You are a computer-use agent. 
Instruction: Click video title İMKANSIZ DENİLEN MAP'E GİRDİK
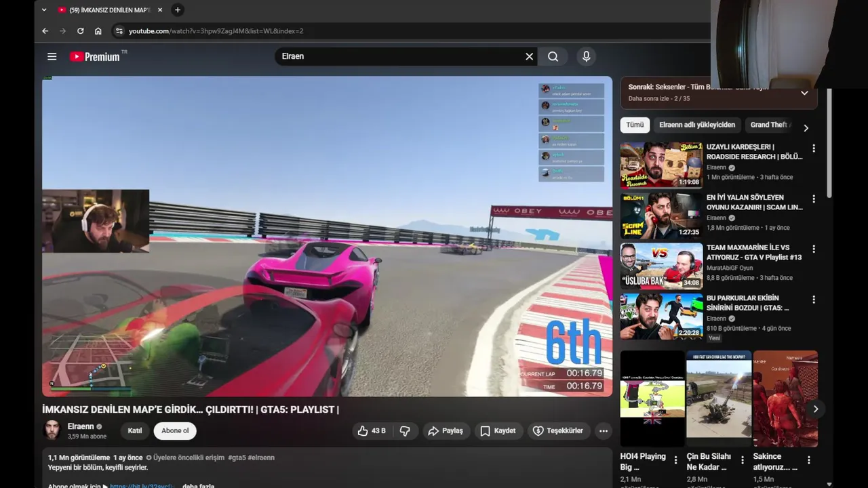(x=191, y=409)
